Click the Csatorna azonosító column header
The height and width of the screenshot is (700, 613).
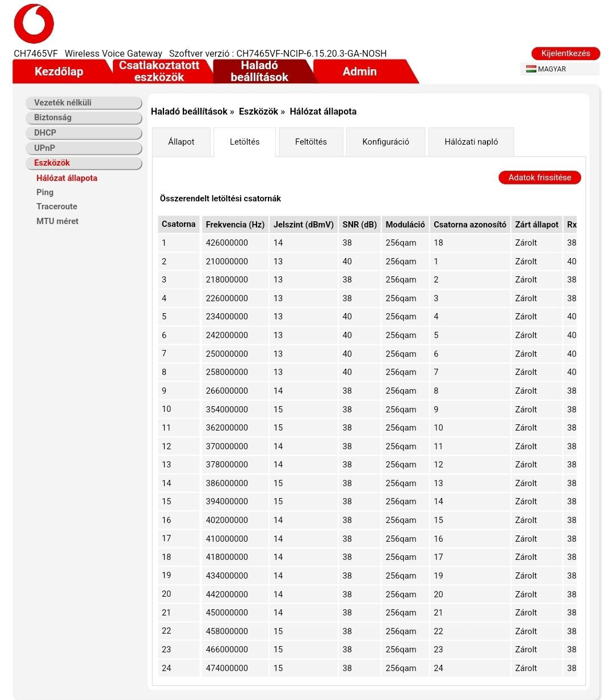pyautogui.click(x=470, y=224)
